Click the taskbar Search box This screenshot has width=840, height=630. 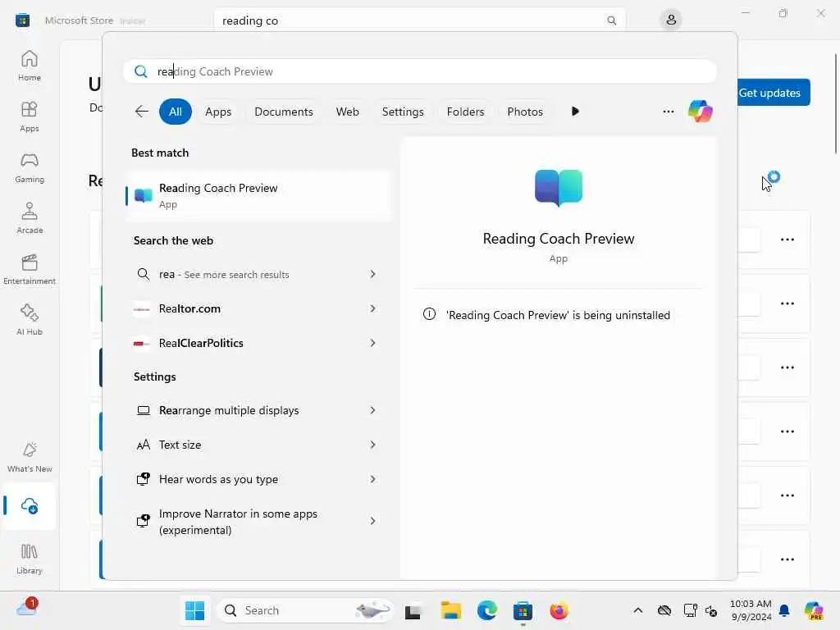click(305, 610)
